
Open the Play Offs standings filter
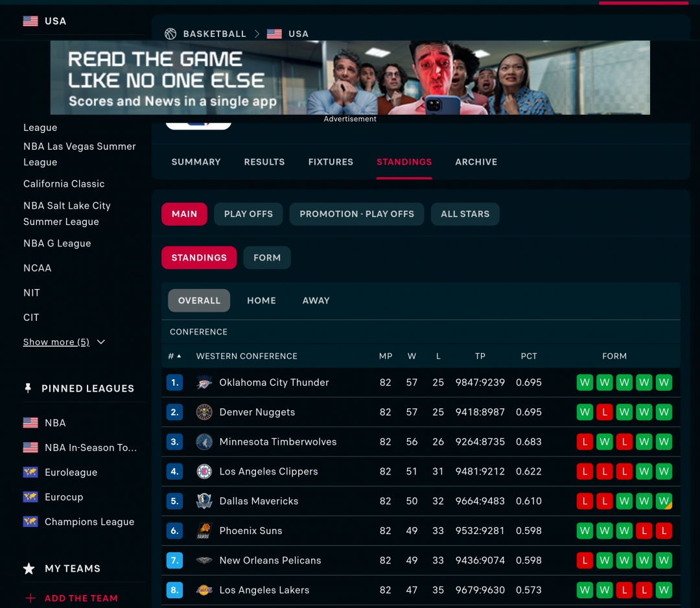[x=248, y=214]
